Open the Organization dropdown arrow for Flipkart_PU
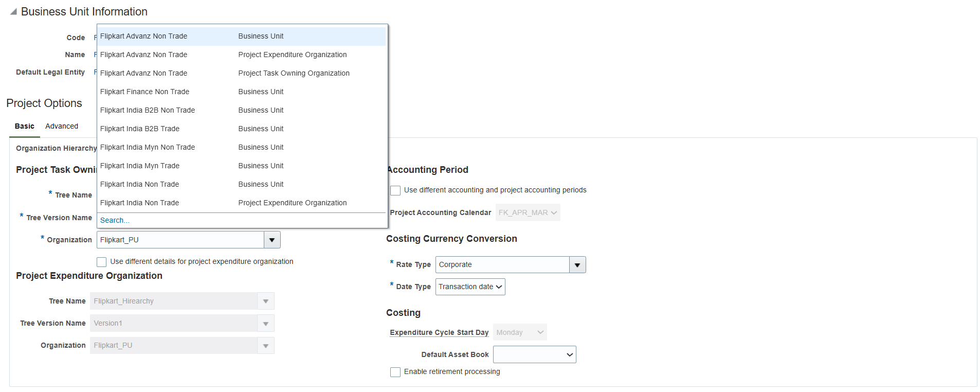980x392 pixels. pos(272,240)
